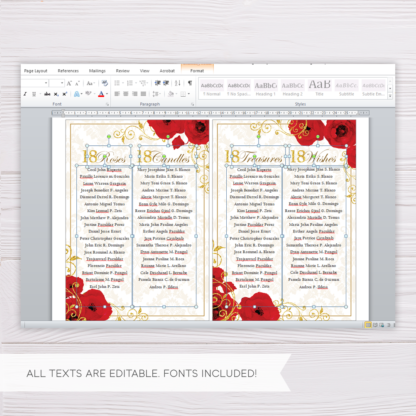
Task: Click the Bullets list icon
Action: (x=117, y=83)
